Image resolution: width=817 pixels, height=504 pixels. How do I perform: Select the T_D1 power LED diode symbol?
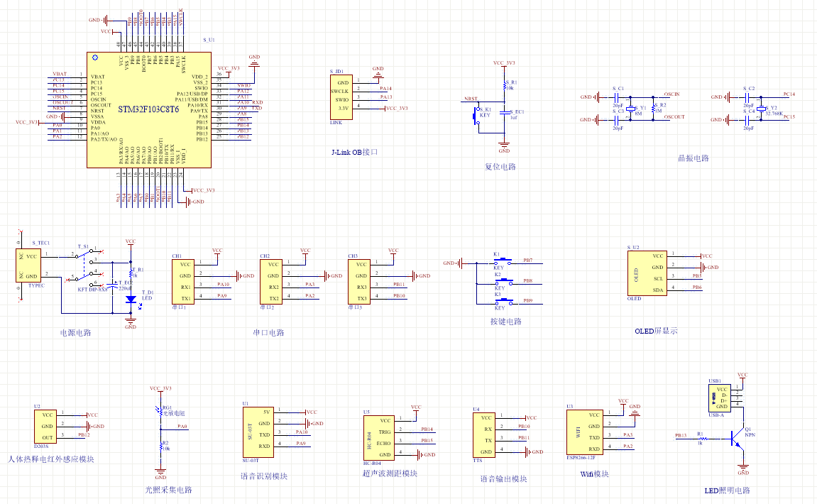click(131, 299)
